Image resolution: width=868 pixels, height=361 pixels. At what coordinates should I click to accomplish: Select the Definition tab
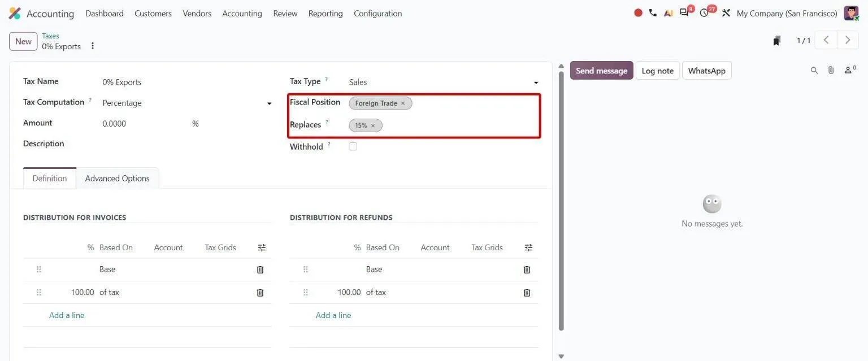click(50, 178)
